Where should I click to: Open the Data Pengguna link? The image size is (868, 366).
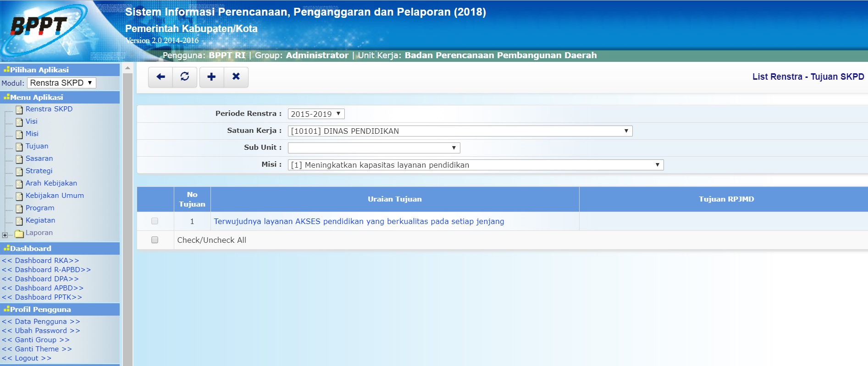[41, 322]
